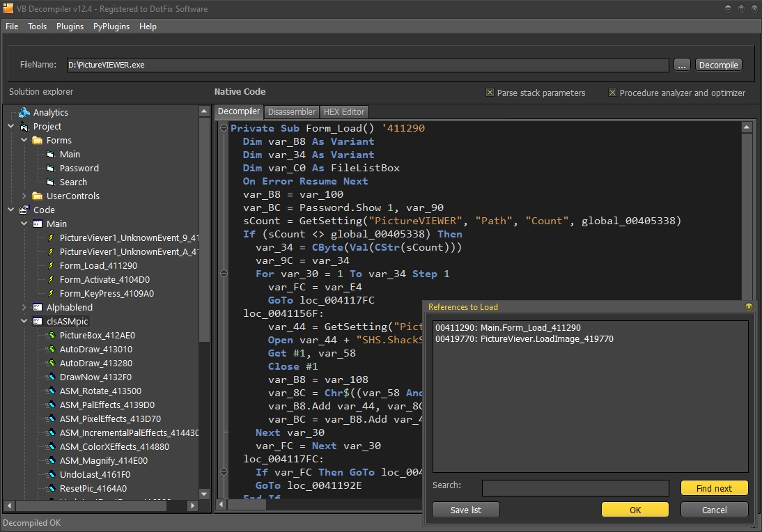762x532 pixels.
Task: Click Cancel in References dialog
Action: 714,510
